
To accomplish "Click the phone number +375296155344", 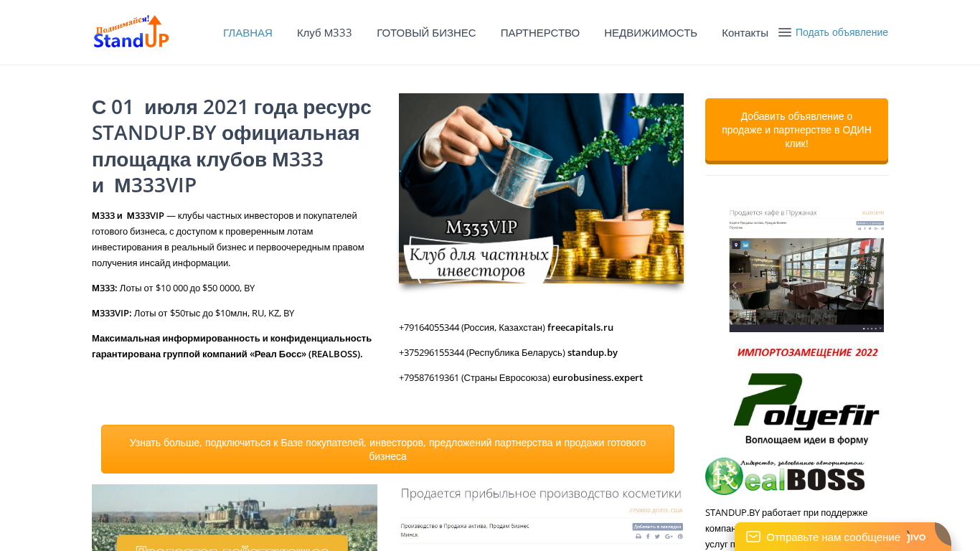I will coord(432,352).
